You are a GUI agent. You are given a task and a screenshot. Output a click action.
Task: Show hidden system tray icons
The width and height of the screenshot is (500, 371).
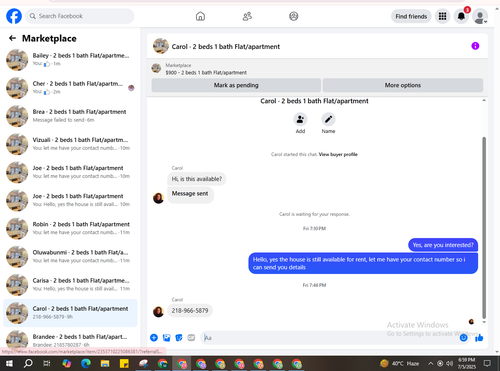[431, 363]
